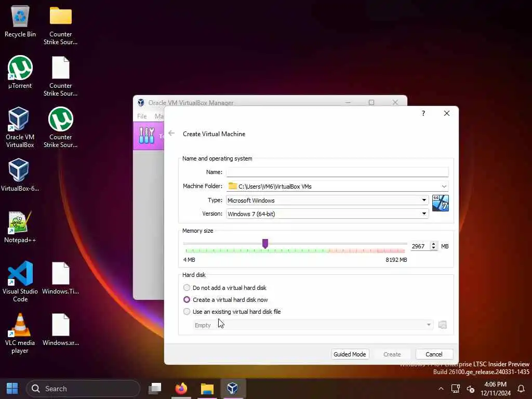The width and height of the screenshot is (532, 399).
Task: Click the 8192 MB maximum memory label
Action: point(396,260)
